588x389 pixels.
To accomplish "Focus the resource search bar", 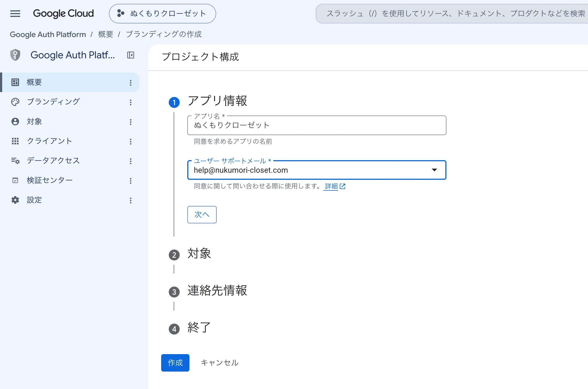I will pos(452,14).
